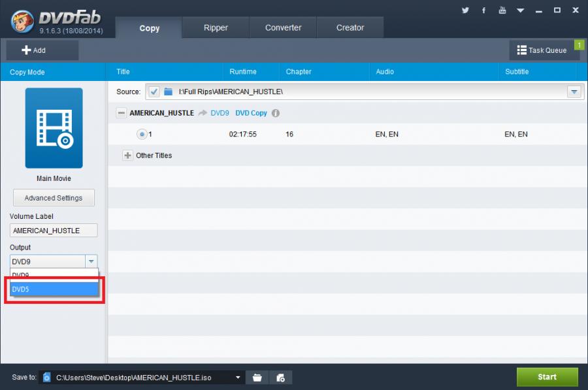Click the YouTube icon in title bar
The width and height of the screenshot is (588, 390).
click(x=502, y=10)
